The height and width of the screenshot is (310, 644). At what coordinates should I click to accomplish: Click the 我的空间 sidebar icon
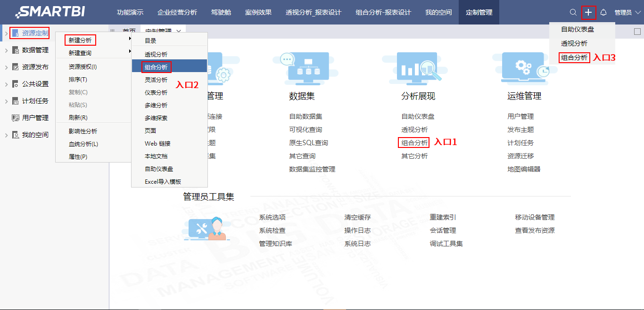15,135
